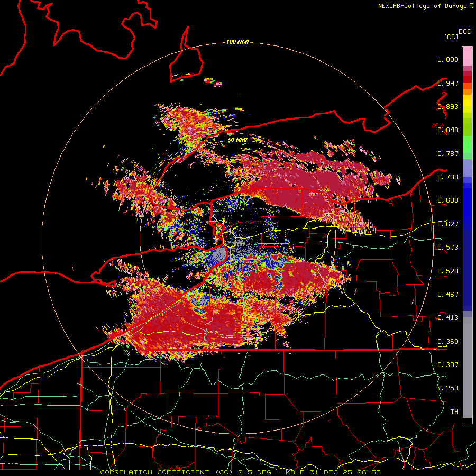This screenshot has width=476, height=476.
Task: Click the 0.467 scale value
Action: point(448,295)
